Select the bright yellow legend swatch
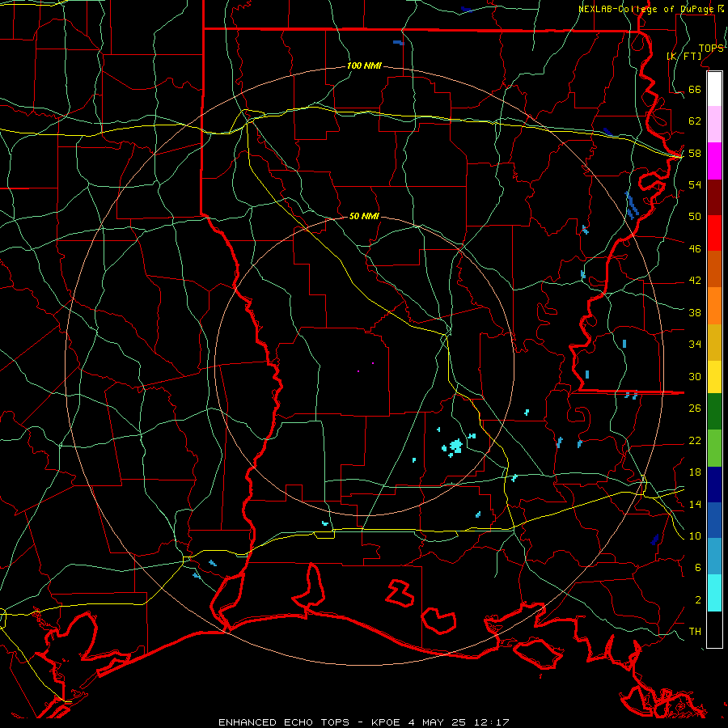The image size is (728, 728). [714, 377]
